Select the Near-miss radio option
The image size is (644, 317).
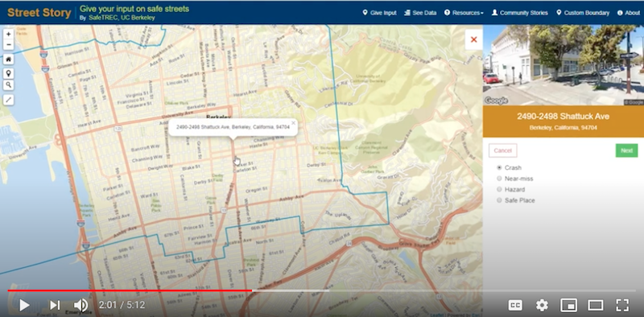click(x=499, y=179)
